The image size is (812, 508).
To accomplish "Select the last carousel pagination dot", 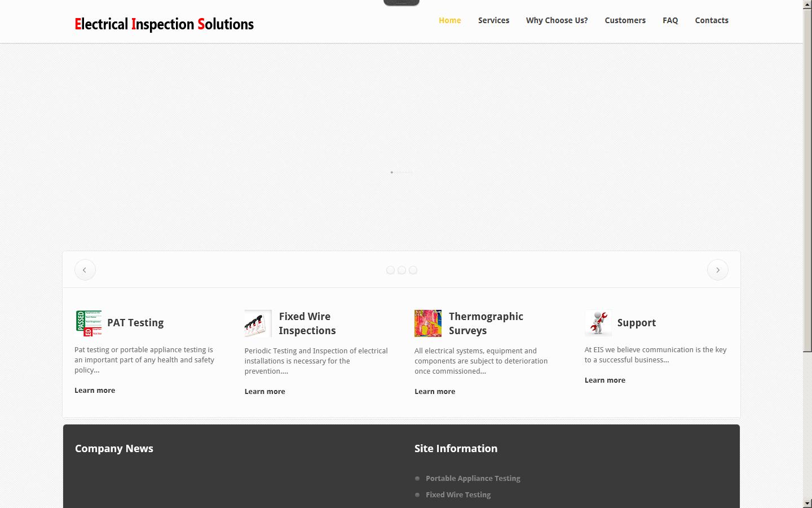I will (x=413, y=270).
